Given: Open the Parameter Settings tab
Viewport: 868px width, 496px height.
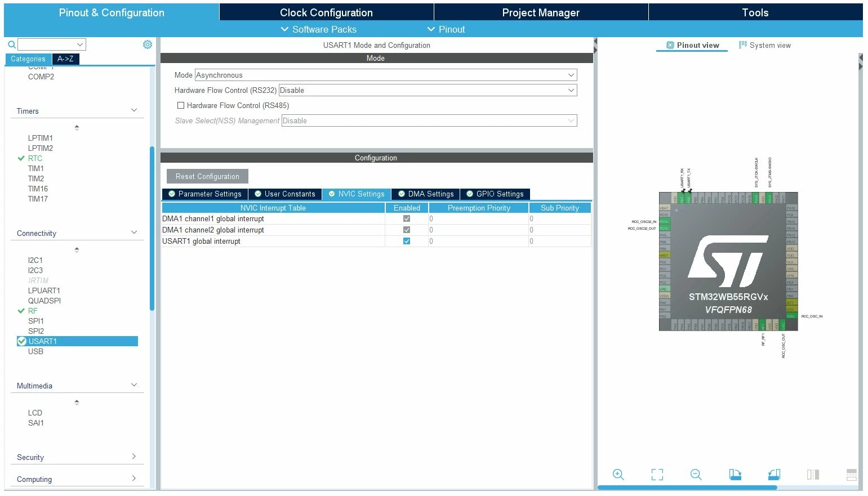Looking at the screenshot, I should (x=205, y=194).
